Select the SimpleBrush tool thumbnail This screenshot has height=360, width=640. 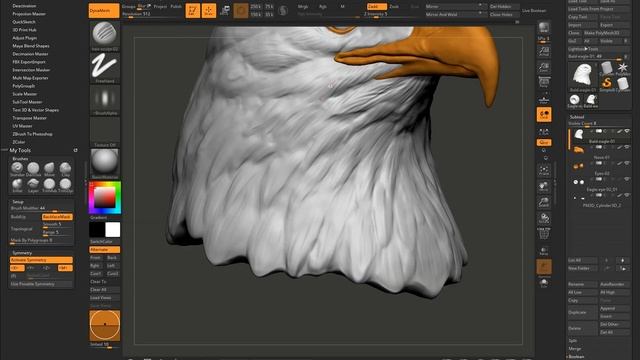pos(607,84)
